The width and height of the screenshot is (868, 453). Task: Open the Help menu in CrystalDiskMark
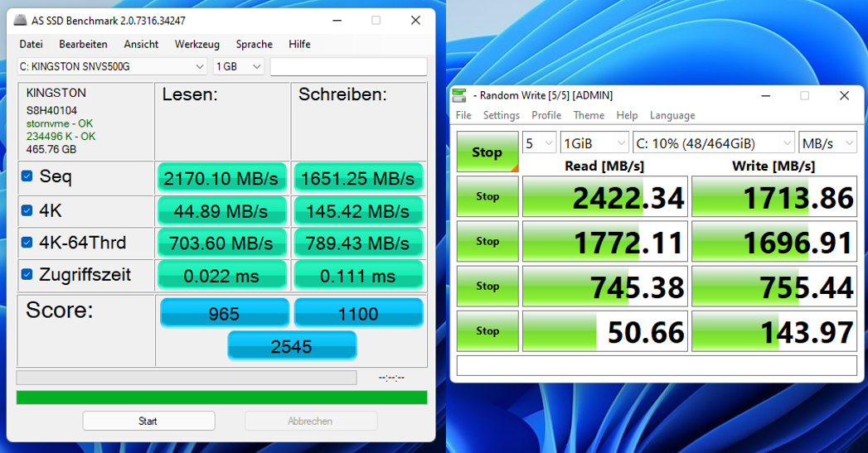click(x=628, y=115)
